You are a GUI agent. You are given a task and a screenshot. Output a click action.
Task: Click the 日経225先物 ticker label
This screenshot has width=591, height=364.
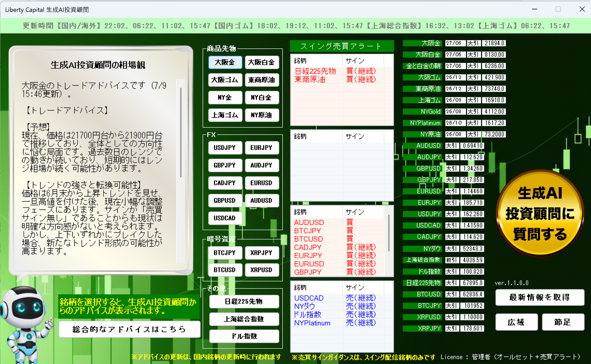(423, 283)
